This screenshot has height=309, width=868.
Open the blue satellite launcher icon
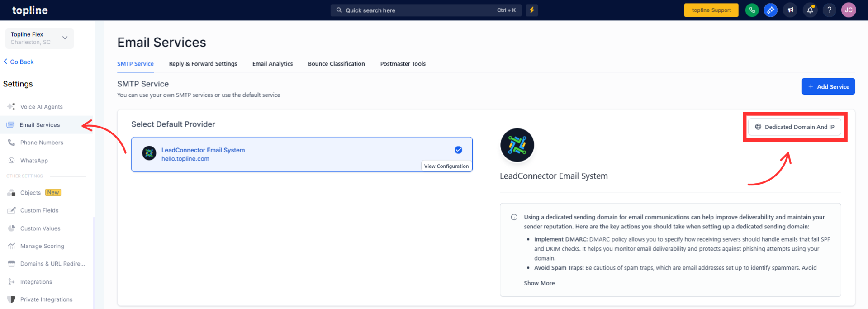point(771,10)
